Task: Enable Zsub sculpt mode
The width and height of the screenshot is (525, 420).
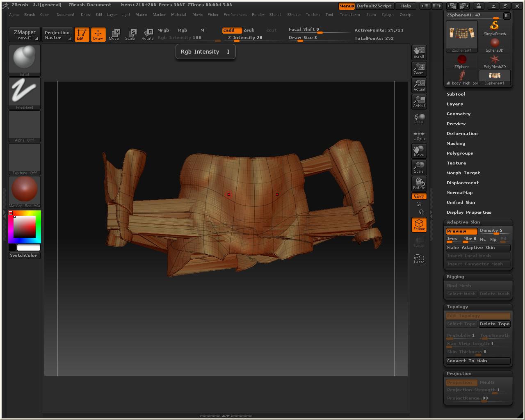Action: pos(249,30)
